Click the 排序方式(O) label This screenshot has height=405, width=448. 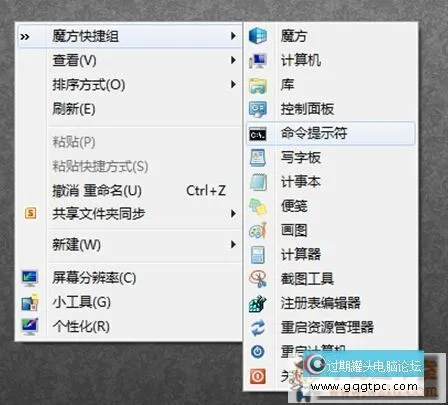(89, 85)
